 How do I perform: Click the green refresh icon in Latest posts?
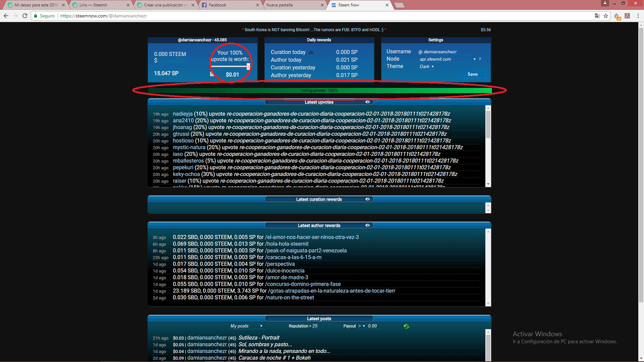(x=407, y=326)
